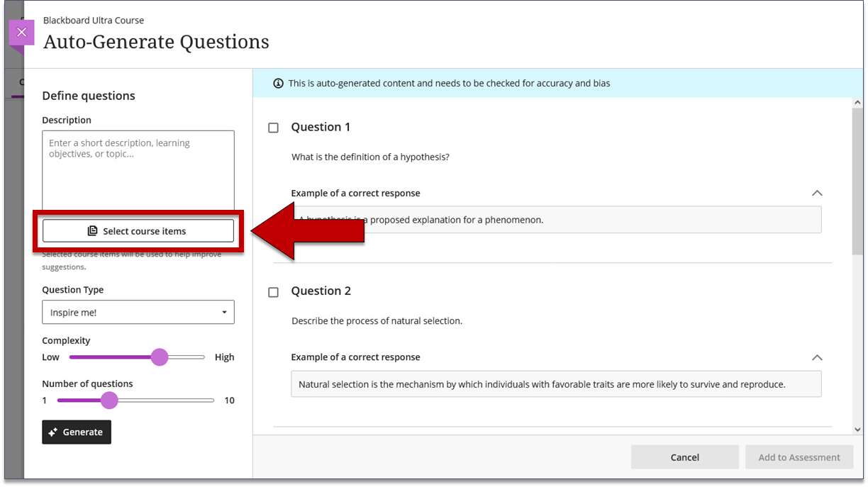Click 'Describe the process of natural selection.' text
868x487 pixels.
377,321
